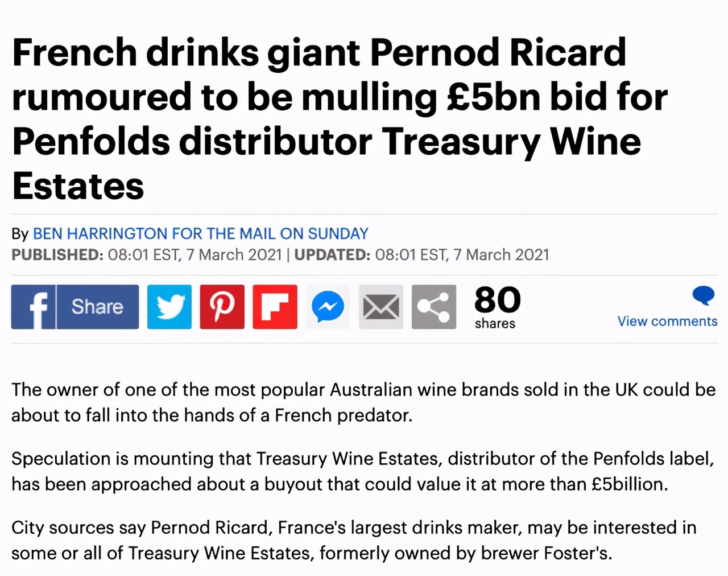
Task: Click the 80 share count number
Action: point(498,299)
